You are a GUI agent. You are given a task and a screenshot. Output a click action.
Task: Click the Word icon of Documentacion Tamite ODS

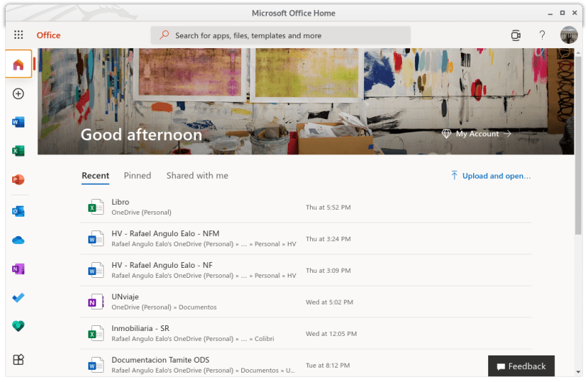(95, 365)
